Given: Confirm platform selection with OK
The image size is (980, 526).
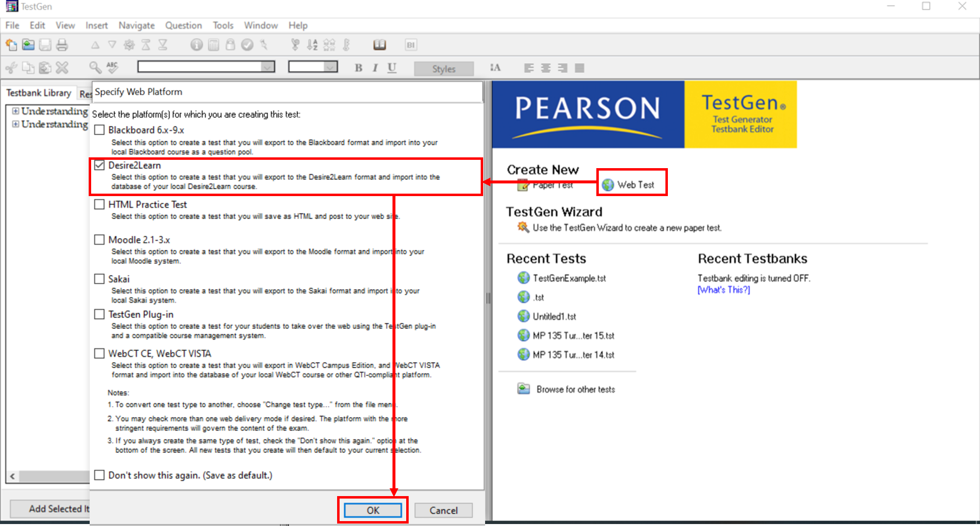Looking at the screenshot, I should point(372,510).
